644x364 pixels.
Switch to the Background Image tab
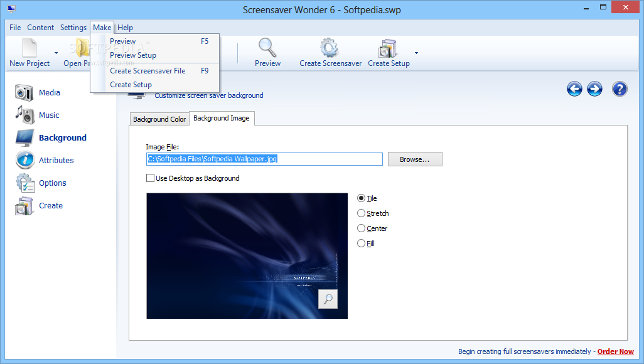222,118
